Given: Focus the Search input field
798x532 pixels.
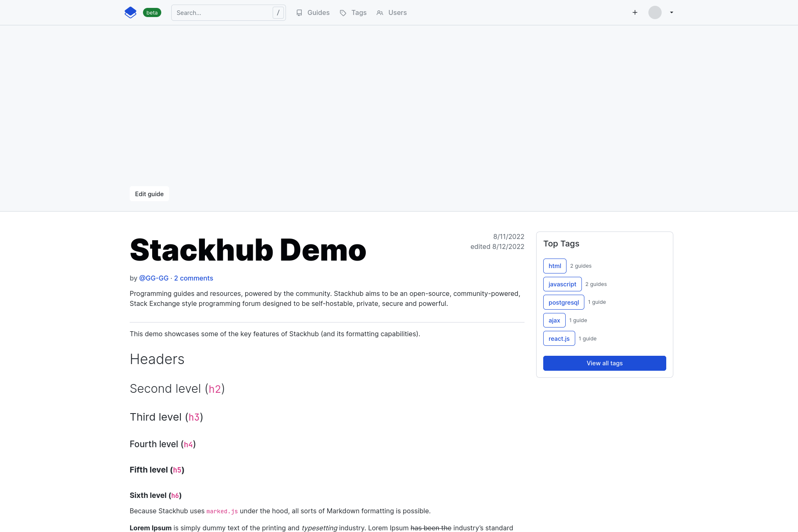Looking at the screenshot, I should (222, 12).
